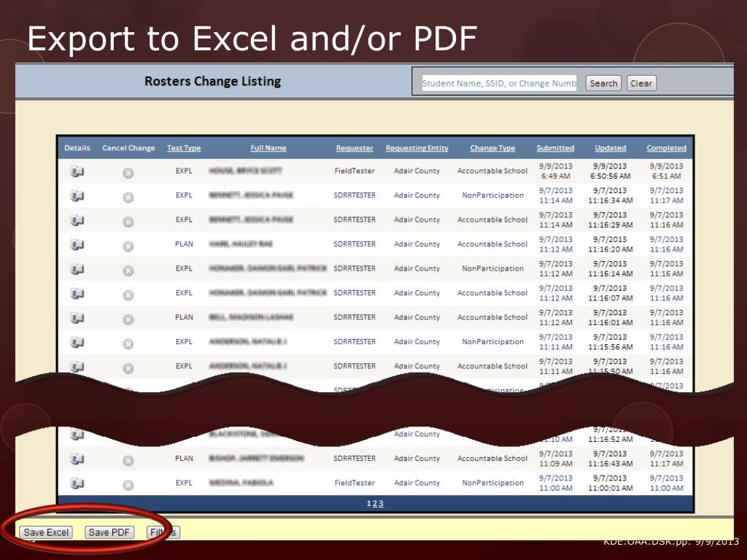The image size is (747, 560).
Task: Open details for row updated 11:16:29 AM
Action: (x=77, y=219)
